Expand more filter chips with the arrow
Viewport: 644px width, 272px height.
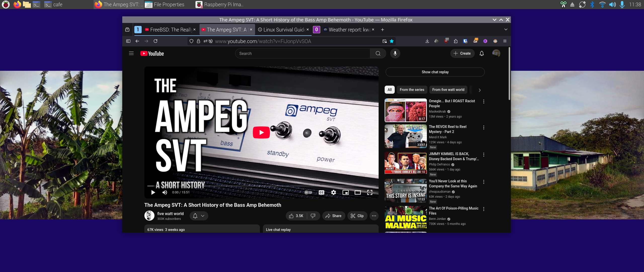(479, 90)
